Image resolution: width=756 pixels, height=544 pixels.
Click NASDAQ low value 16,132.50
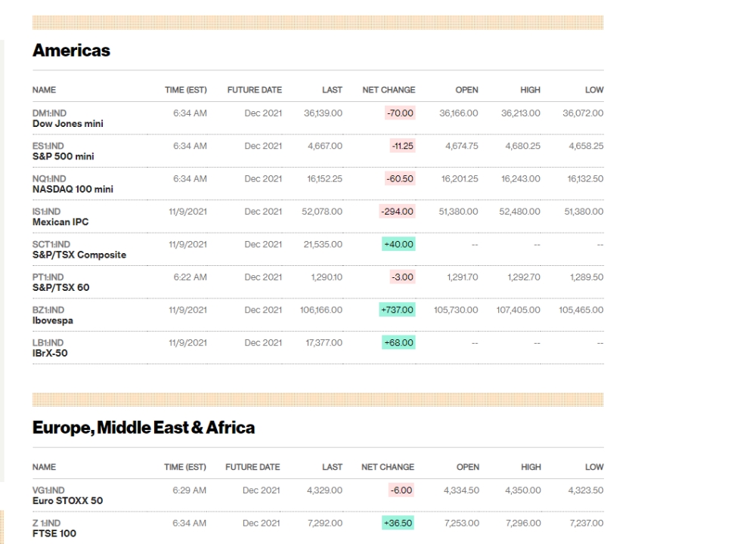pos(585,179)
